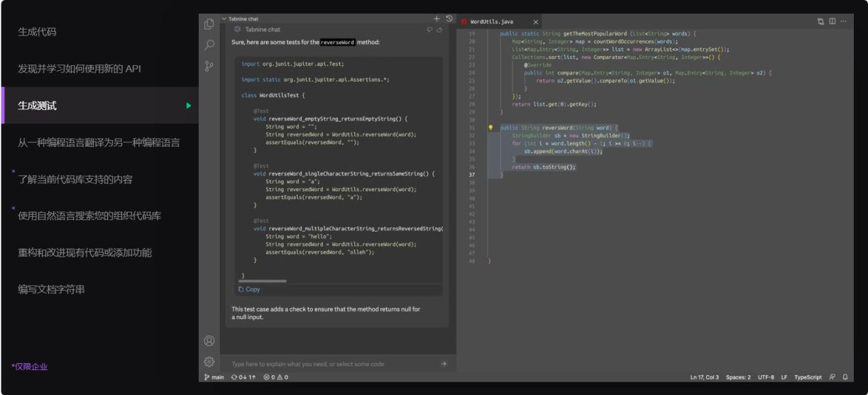This screenshot has width=868, height=395.
Task: Open the editor more actions ellipsis menu
Action: 844,21
